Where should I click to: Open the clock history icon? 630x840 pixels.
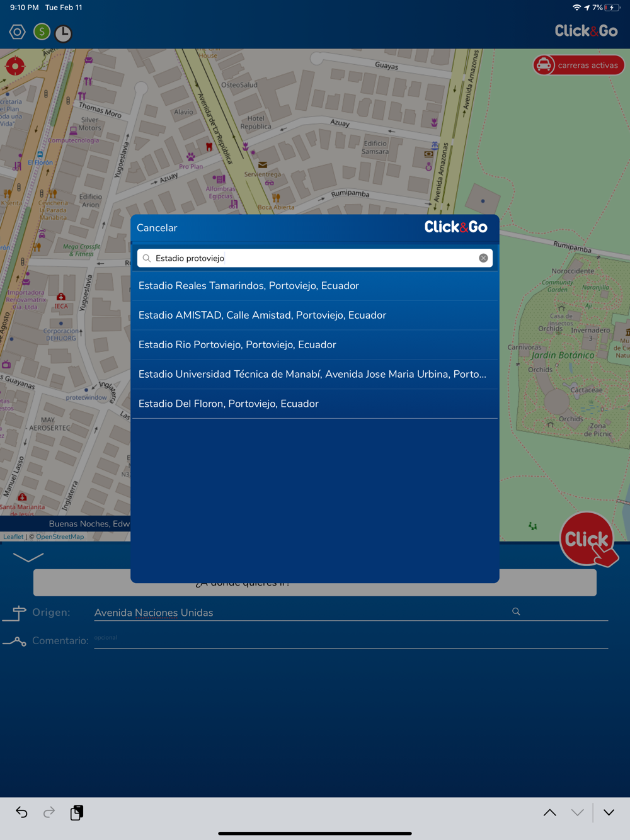[63, 33]
